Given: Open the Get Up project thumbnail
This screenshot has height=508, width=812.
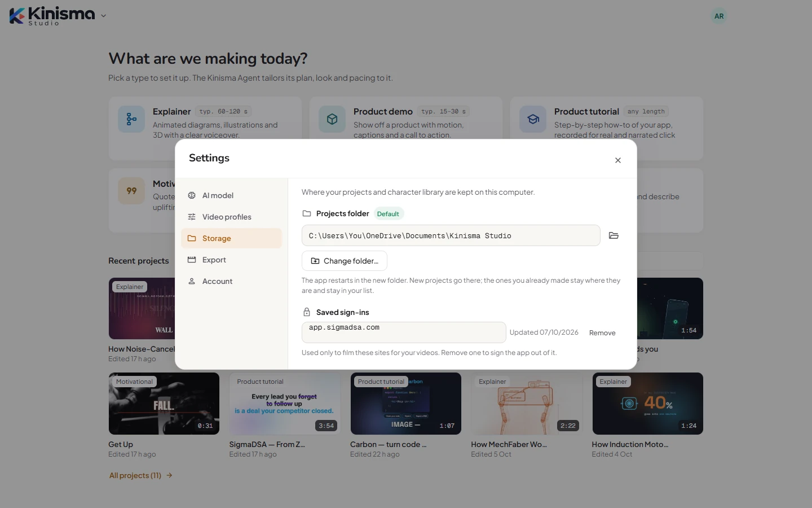Looking at the screenshot, I should pyautogui.click(x=164, y=404).
